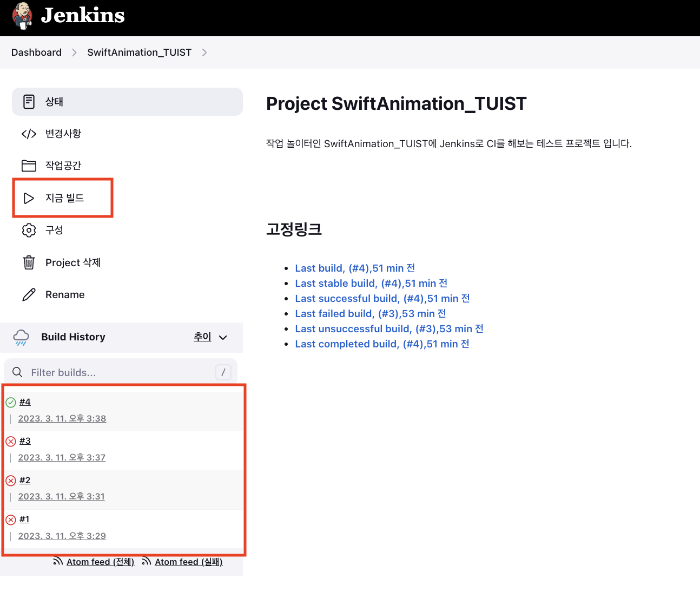Viewport: 700px width, 605px height.
Task: Expand the chevron after SwiftAnimation_TUIST breadcrumb
Action: (x=204, y=52)
